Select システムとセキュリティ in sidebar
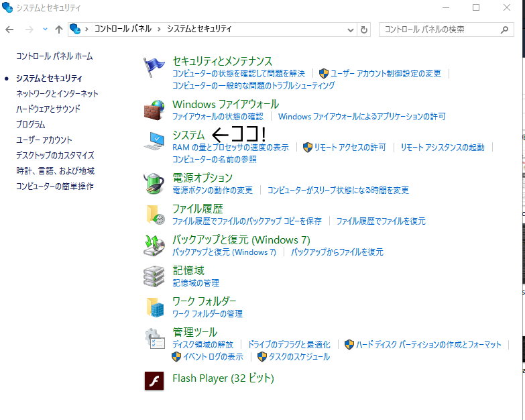The image size is (525, 420). click(49, 78)
